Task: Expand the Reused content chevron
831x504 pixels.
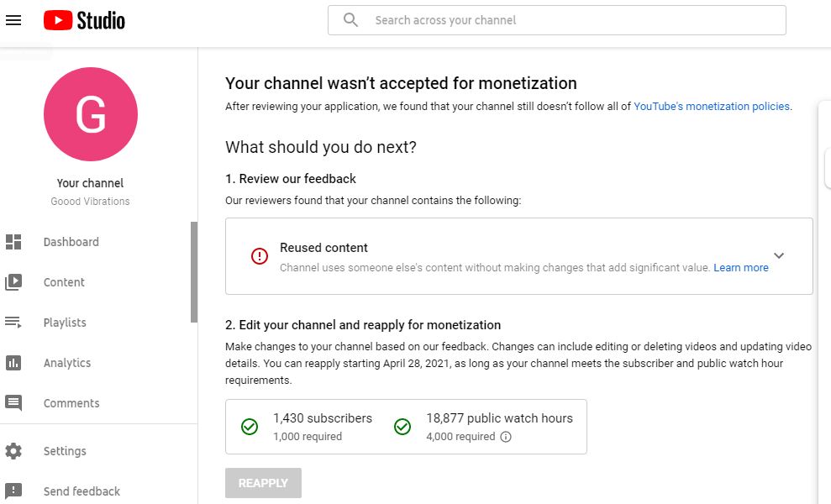Action: pyautogui.click(x=779, y=255)
